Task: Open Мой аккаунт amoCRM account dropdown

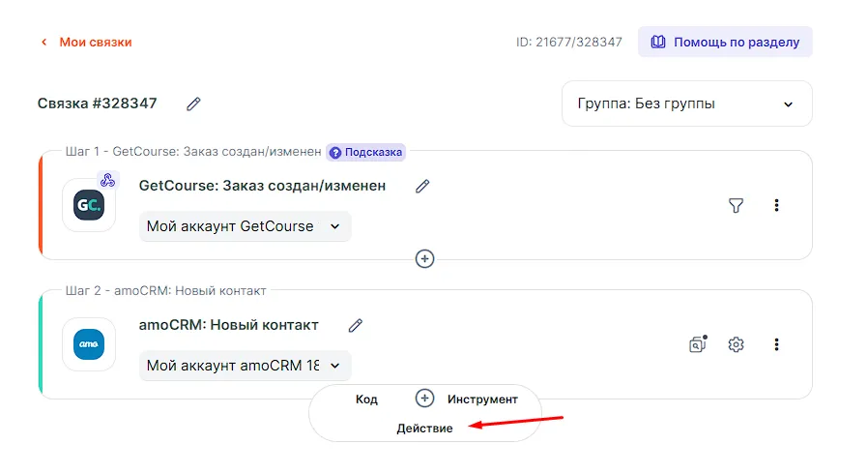Action: point(245,366)
